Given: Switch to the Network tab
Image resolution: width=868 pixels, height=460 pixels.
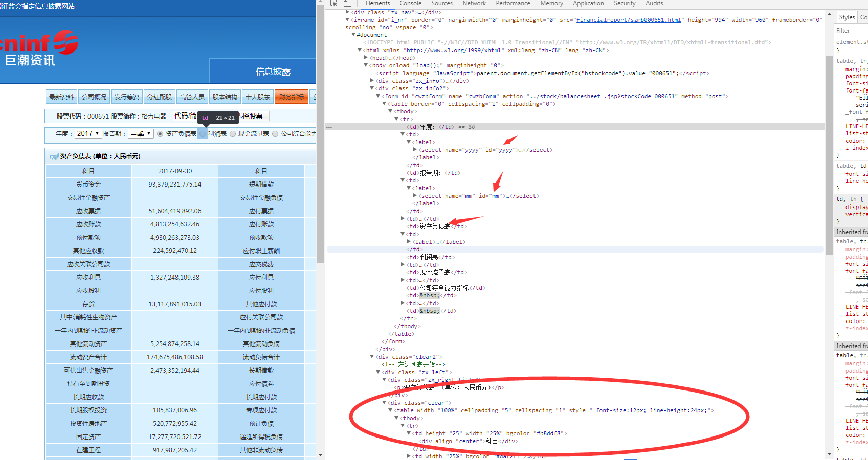Looking at the screenshot, I should (474, 3).
